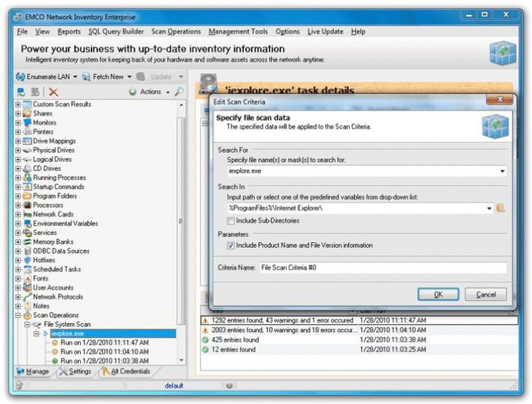The width and height of the screenshot is (532, 404).
Task: Click the Memory Banks icon
Action: coord(27,241)
